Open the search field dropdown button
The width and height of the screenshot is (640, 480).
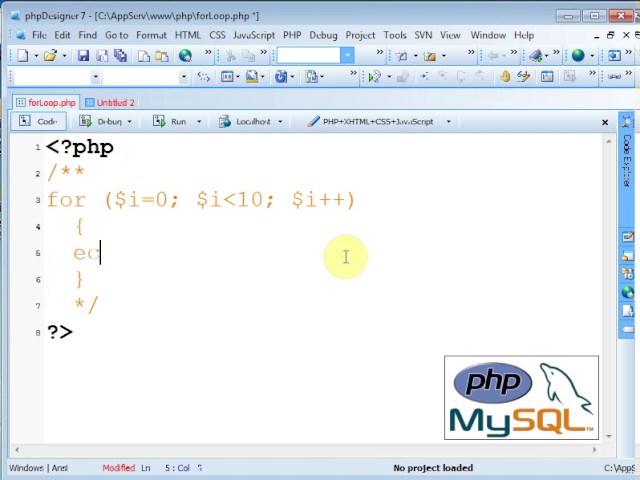(x=347, y=55)
